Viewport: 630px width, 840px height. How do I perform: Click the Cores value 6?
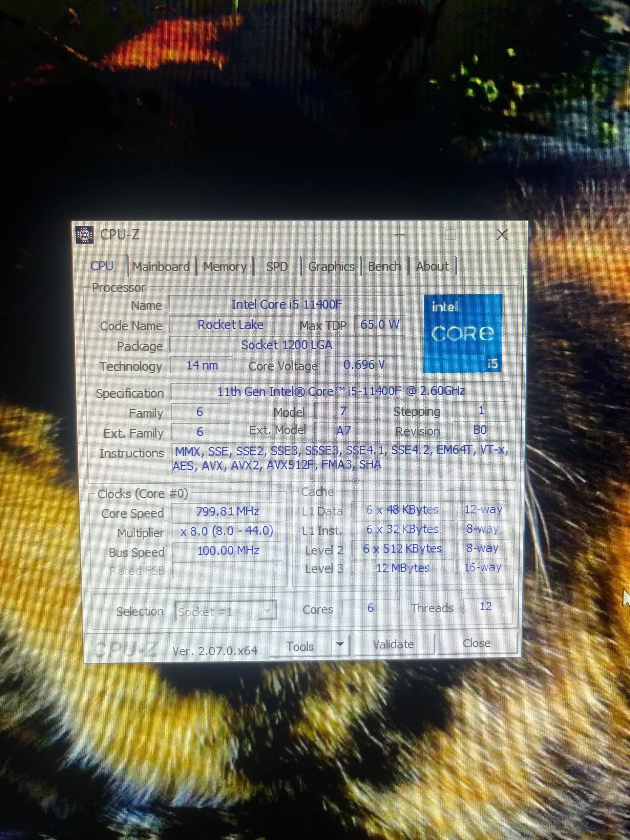371,608
